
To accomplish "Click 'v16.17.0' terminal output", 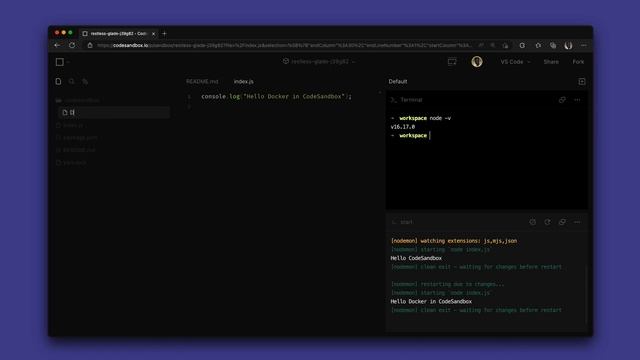I will click(402, 127).
